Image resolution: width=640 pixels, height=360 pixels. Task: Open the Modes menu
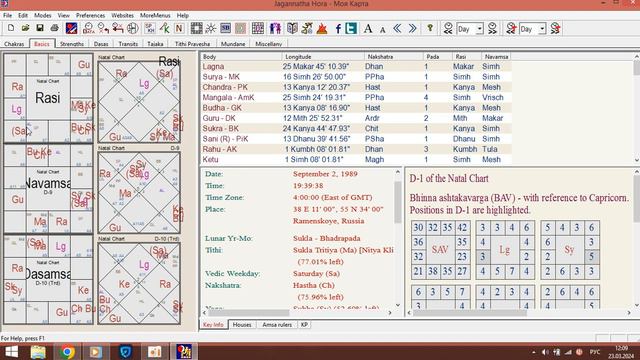click(42, 15)
